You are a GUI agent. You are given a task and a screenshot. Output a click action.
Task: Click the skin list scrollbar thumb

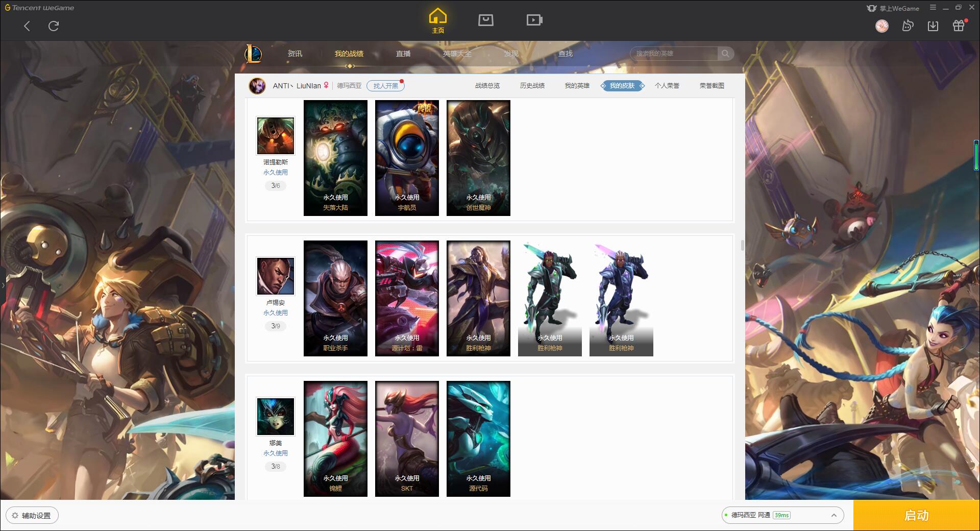(742, 246)
